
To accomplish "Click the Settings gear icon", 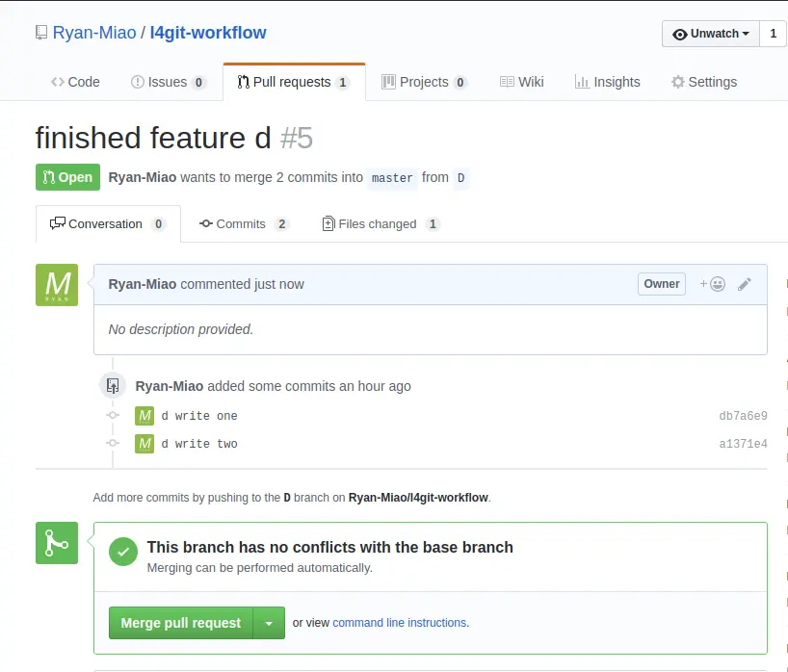I will tap(678, 82).
